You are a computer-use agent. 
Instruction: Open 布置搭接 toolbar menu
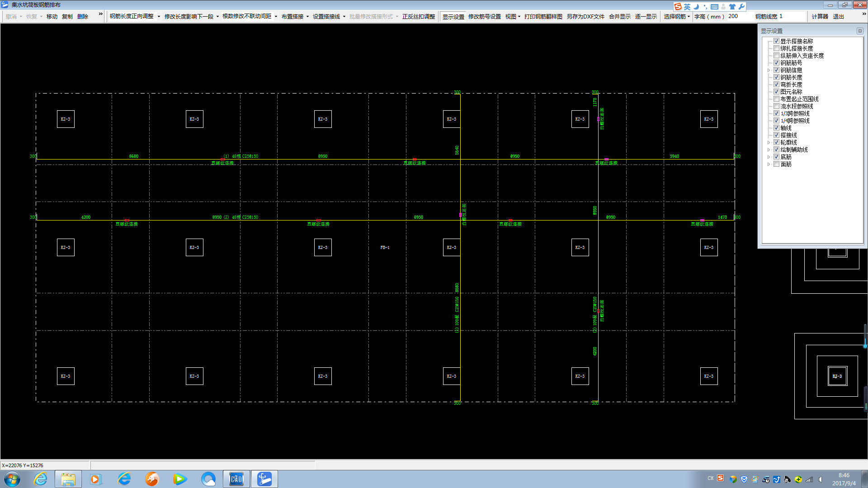[295, 16]
